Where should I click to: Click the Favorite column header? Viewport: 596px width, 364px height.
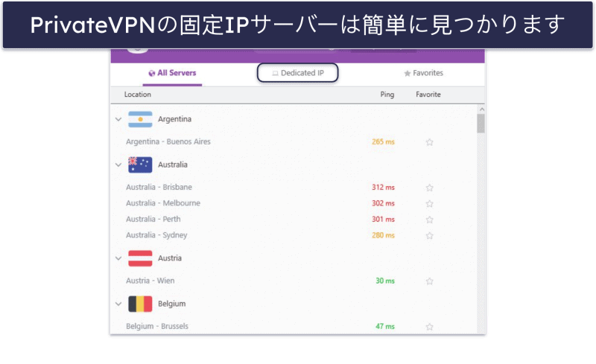pos(428,95)
